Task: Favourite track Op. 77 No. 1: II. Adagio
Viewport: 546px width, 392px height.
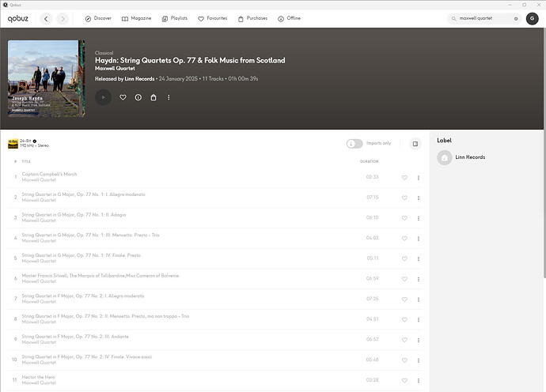Action: (x=404, y=218)
